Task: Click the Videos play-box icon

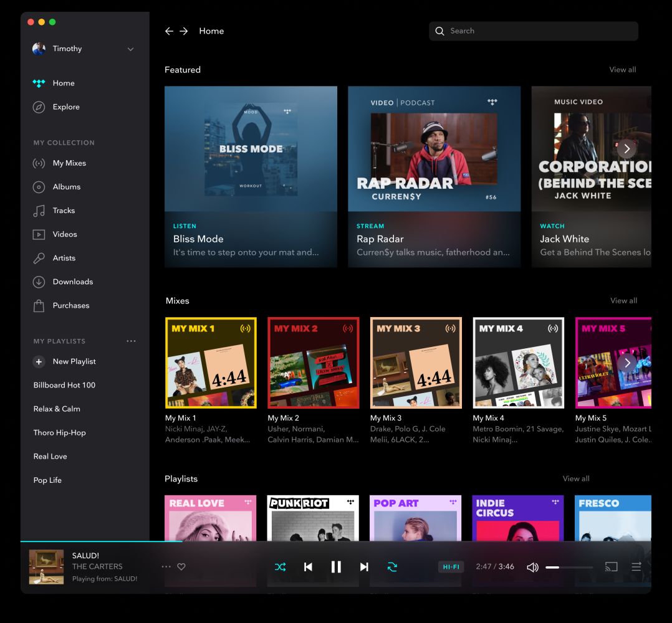Action: 39,235
